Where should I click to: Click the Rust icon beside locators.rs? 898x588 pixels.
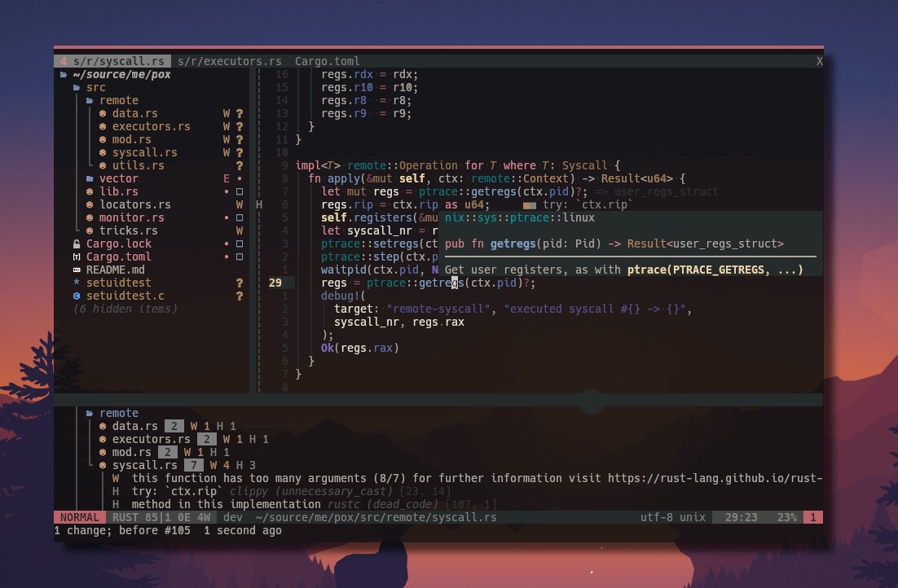coord(90,205)
